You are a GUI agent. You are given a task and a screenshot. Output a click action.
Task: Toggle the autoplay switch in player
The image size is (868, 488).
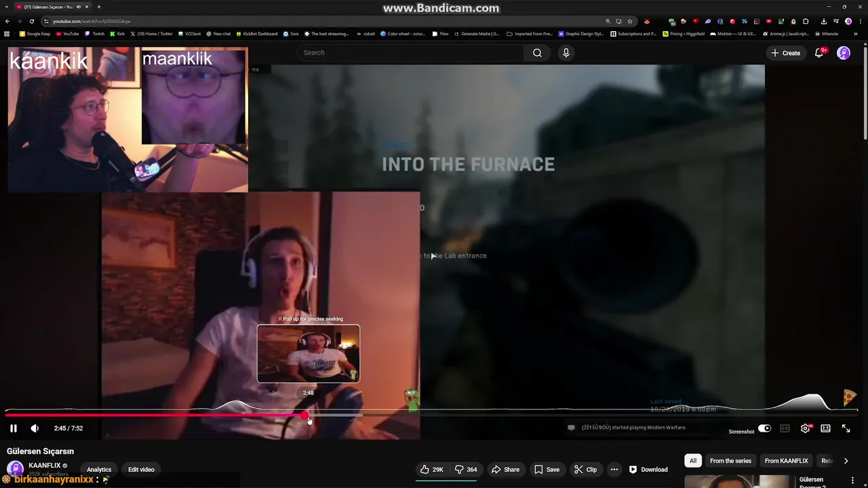tap(764, 428)
